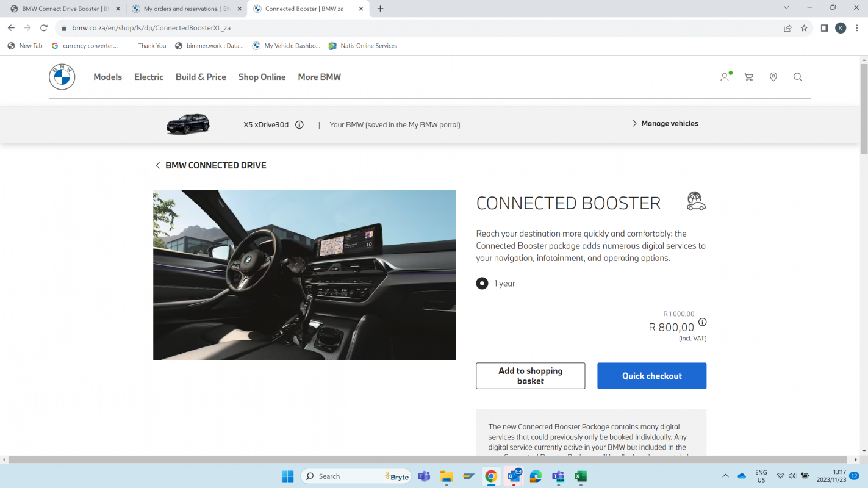Select the 1 year radio option
Image resolution: width=868 pixels, height=488 pixels.
[482, 284]
